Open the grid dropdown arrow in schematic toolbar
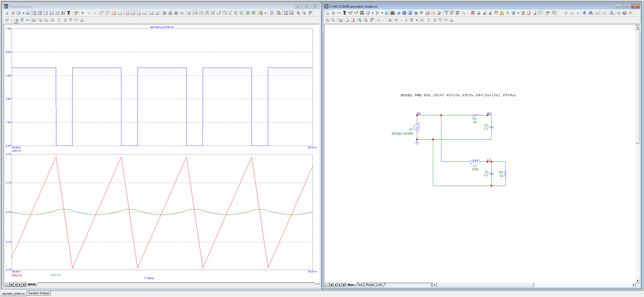Screen dimensions: 644x297 [x=518, y=13]
